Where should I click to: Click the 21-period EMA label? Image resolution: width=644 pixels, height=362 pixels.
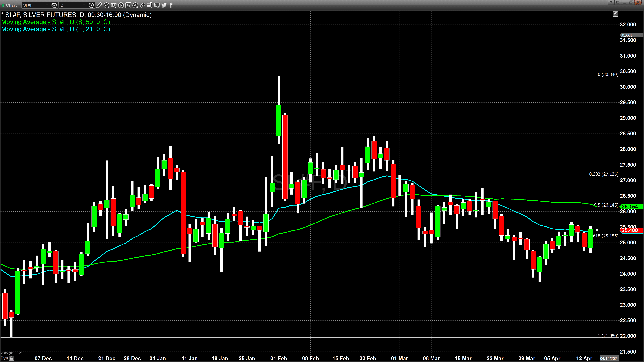click(x=56, y=29)
